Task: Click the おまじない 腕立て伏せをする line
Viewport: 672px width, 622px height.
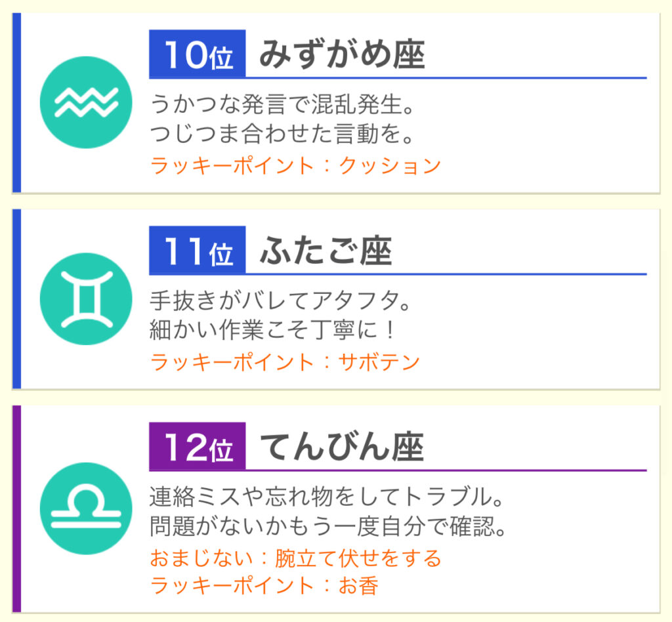Action: 295,558
